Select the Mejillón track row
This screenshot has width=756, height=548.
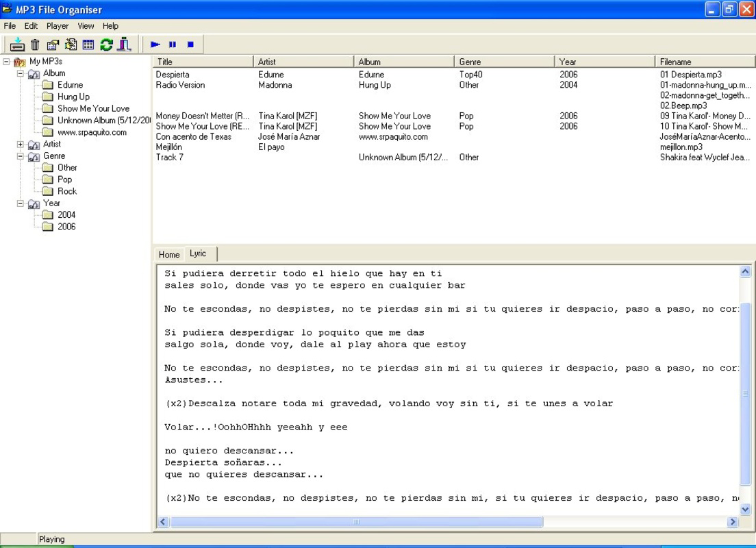453,147
